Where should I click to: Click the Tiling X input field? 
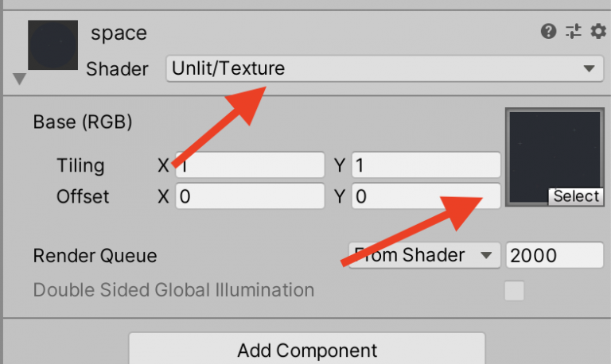[250, 165]
